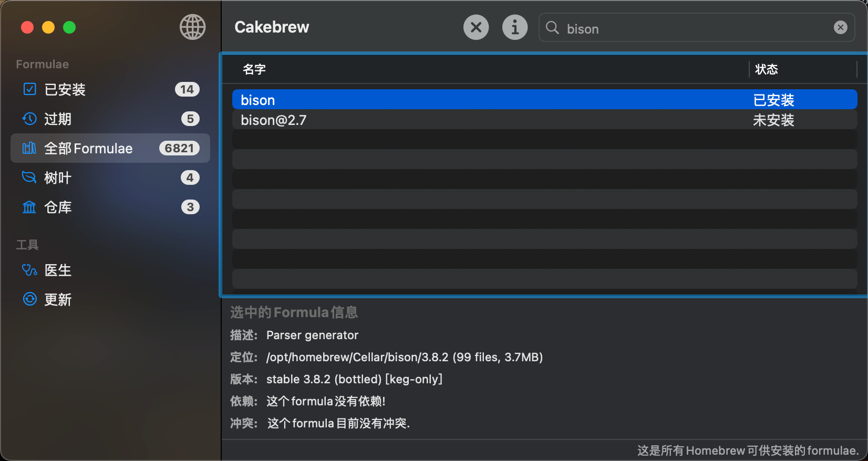Click the 6821 formulae count badge
The width and height of the screenshot is (868, 461).
[179, 148]
